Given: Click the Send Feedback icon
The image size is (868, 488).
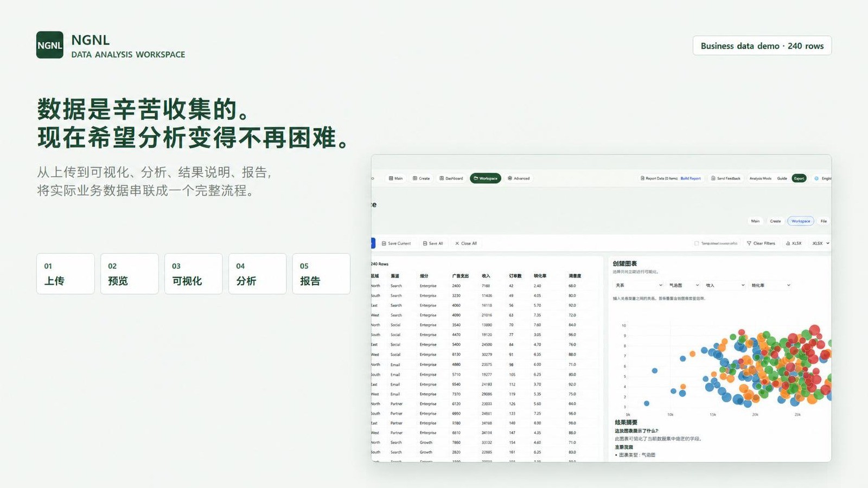Looking at the screenshot, I should point(713,178).
